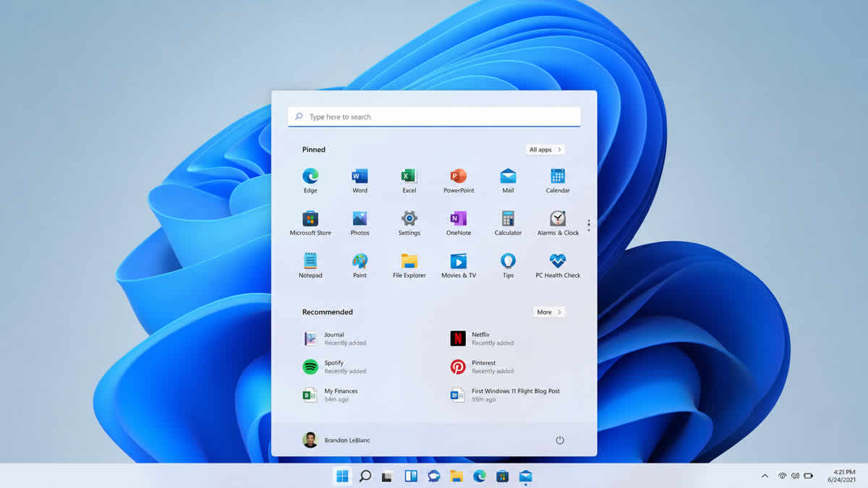Open PC Health Check
Image resolution: width=868 pixels, height=488 pixels.
point(557,260)
